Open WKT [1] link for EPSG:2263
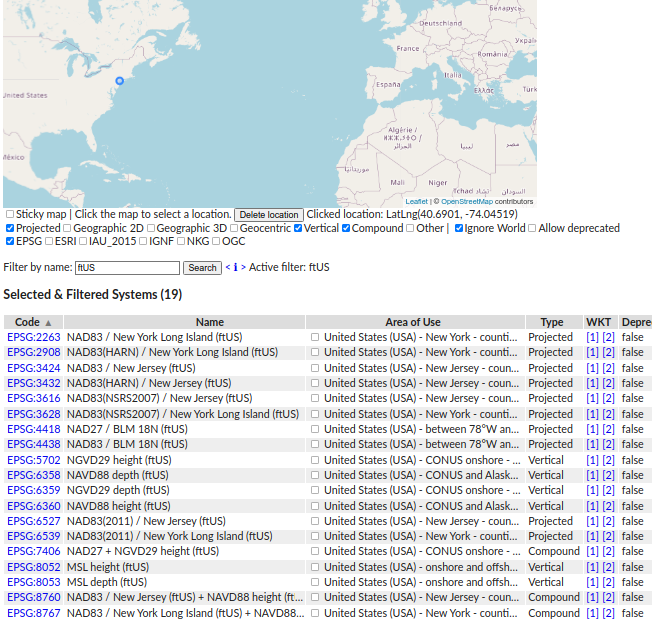The width and height of the screenshot is (652, 627). [592, 337]
